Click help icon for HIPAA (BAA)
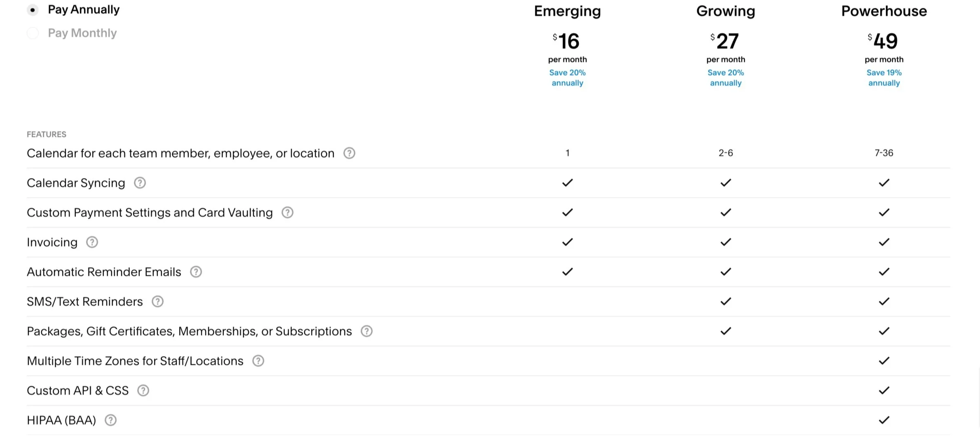Viewport: 980px width, 443px height. tap(110, 420)
